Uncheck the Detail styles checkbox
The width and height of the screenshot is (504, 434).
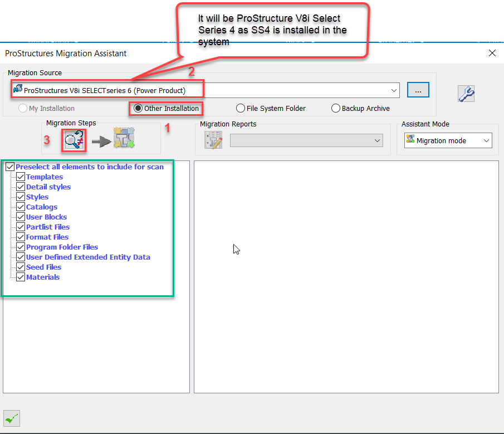(21, 187)
